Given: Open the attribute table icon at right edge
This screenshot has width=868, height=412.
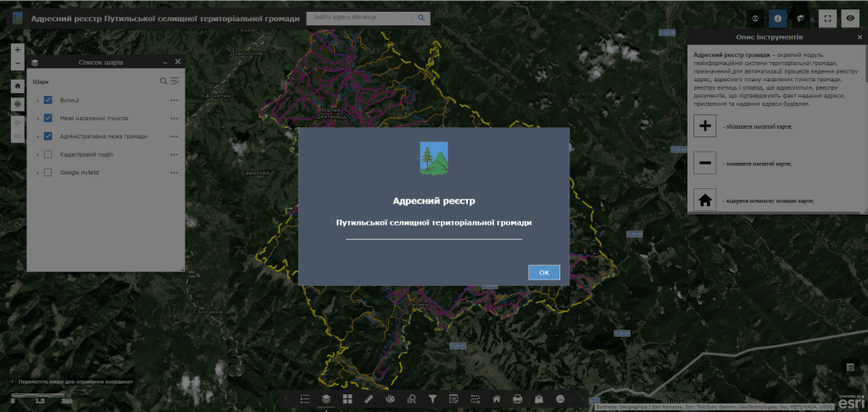Looking at the screenshot, I should 850,366.
